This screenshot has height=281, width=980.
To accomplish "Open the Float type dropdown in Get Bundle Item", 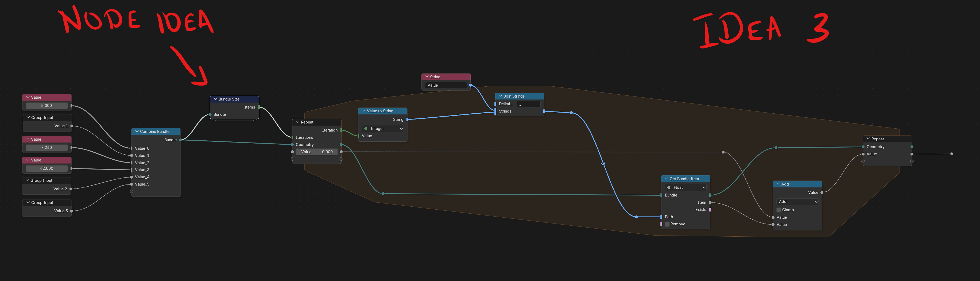I will [x=686, y=187].
